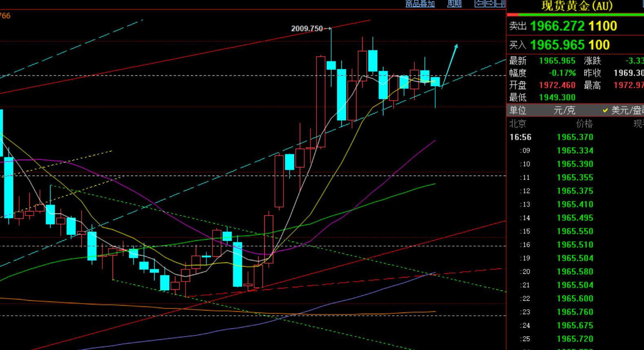The image size is (644, 350).
Task: Select the :23 tick price 1965.760
Action: click(x=575, y=312)
